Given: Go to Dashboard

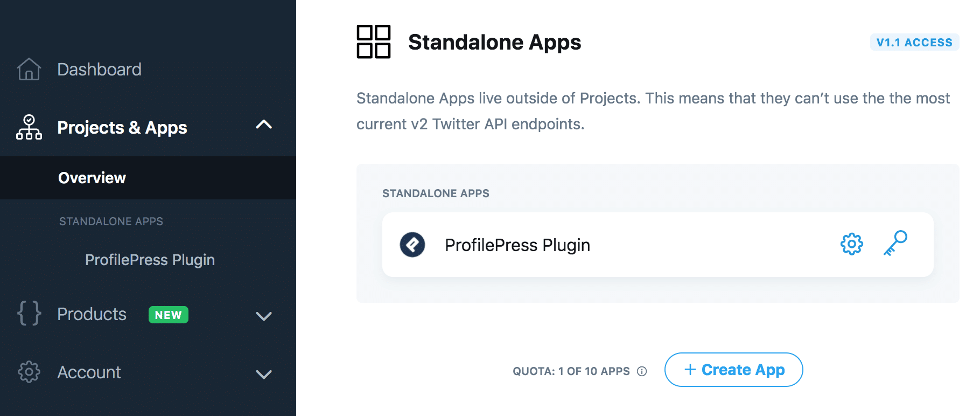Looking at the screenshot, I should point(99,70).
